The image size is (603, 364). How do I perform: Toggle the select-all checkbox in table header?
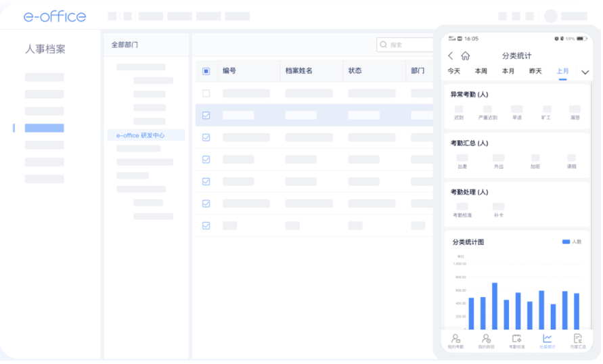[x=206, y=71]
